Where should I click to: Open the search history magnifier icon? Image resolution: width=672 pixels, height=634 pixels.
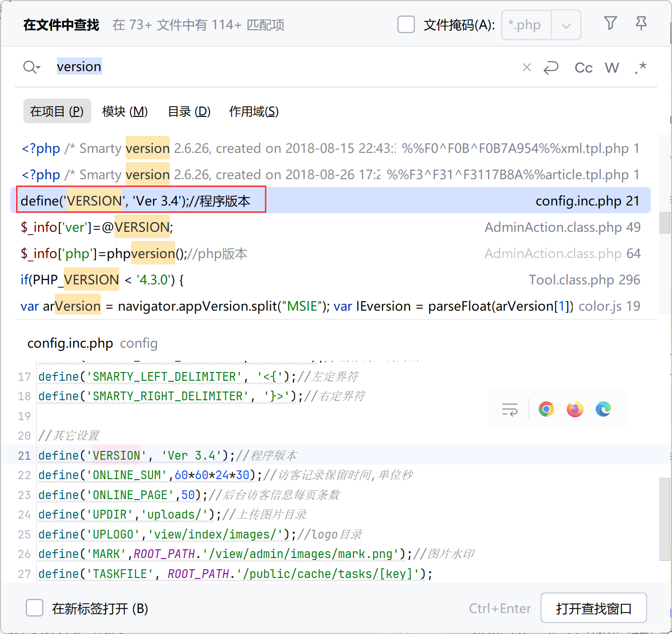pyautogui.click(x=32, y=67)
